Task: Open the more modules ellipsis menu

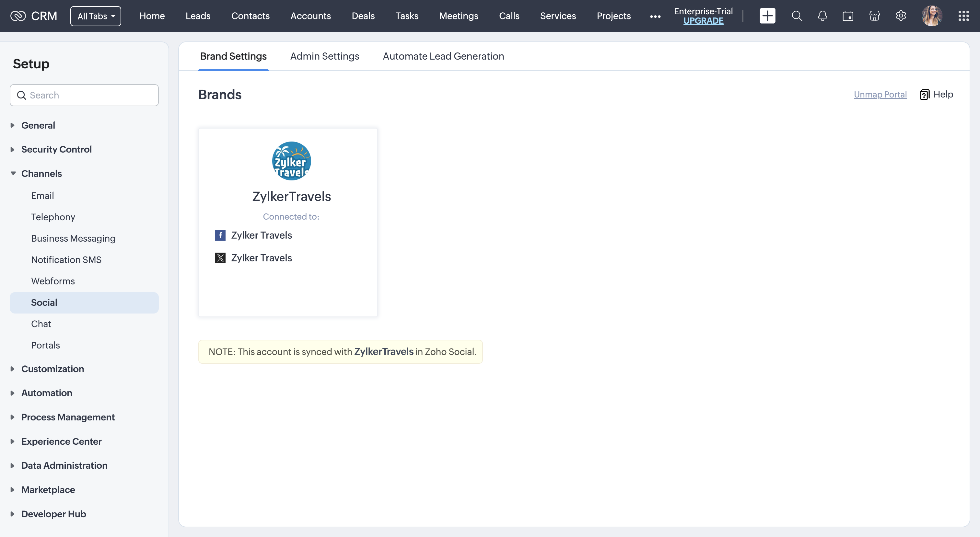Action: point(655,16)
